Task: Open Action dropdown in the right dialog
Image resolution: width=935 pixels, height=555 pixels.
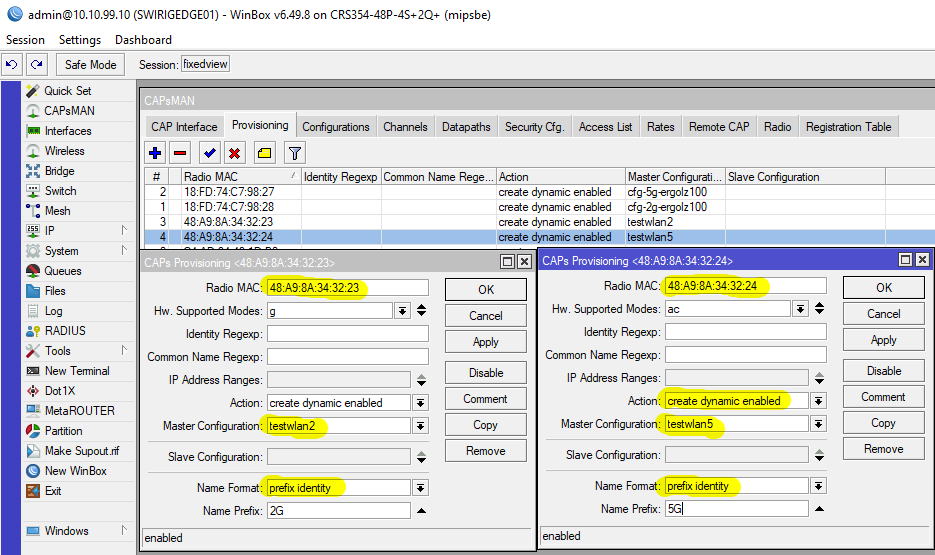Action: tap(818, 401)
